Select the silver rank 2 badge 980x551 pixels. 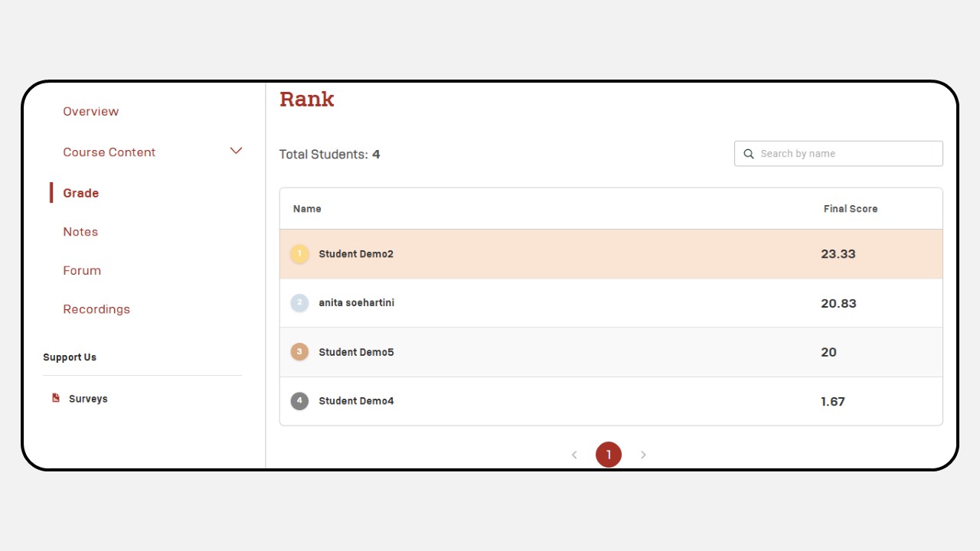coord(299,303)
